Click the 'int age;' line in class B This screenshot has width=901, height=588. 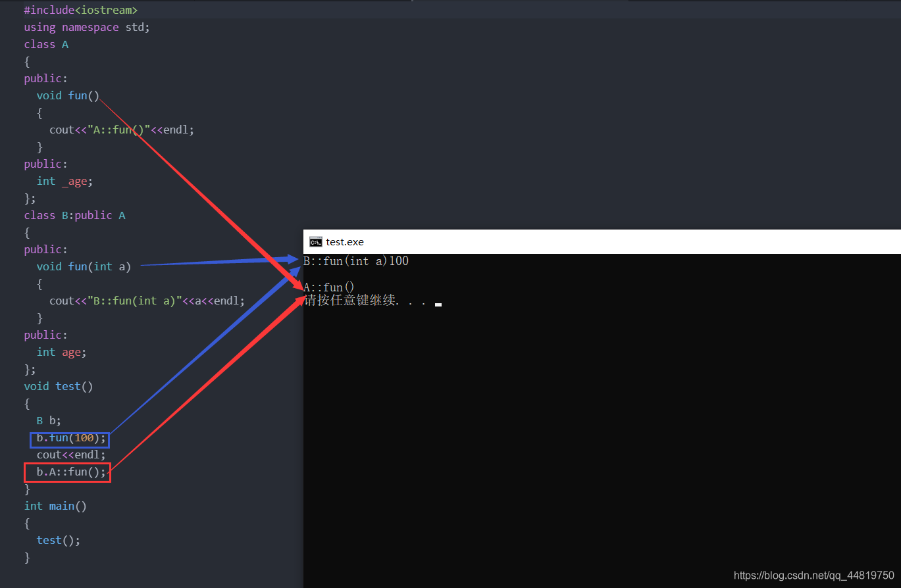tap(61, 352)
